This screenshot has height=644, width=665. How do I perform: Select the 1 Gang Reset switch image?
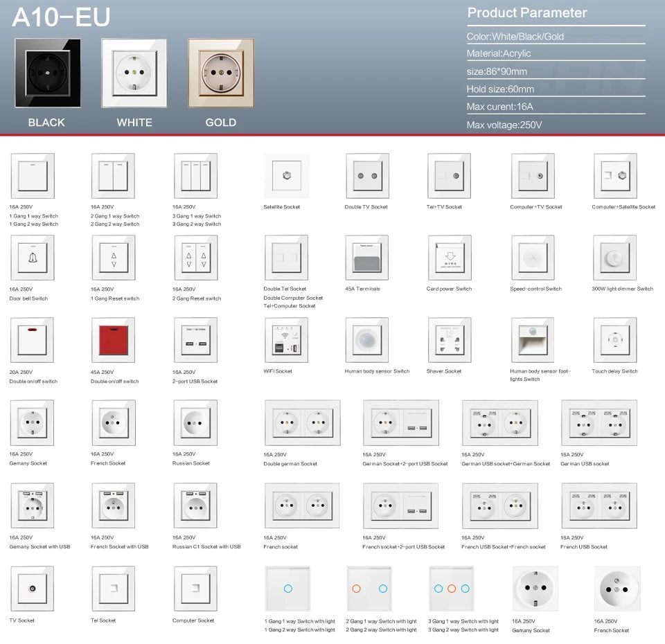click(x=113, y=258)
